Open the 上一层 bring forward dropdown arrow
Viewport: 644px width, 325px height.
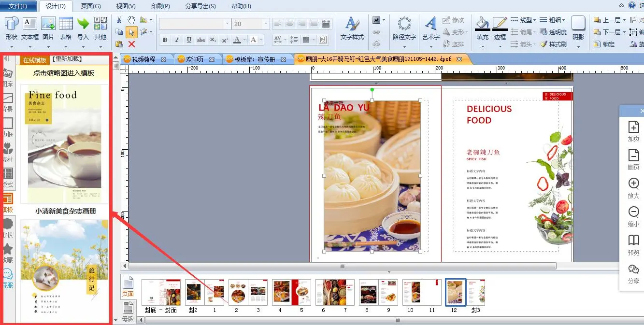click(x=624, y=20)
